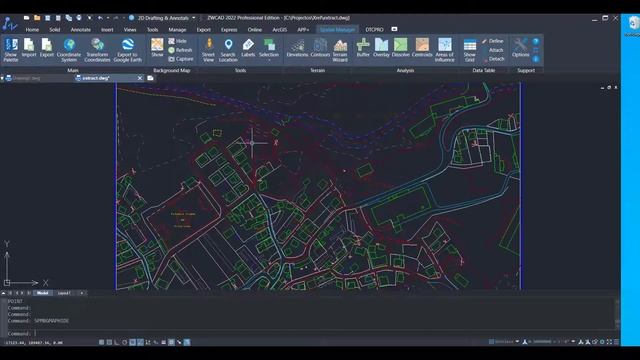Select the Layout1 tab
This screenshot has height=360, width=640.
click(x=64, y=293)
